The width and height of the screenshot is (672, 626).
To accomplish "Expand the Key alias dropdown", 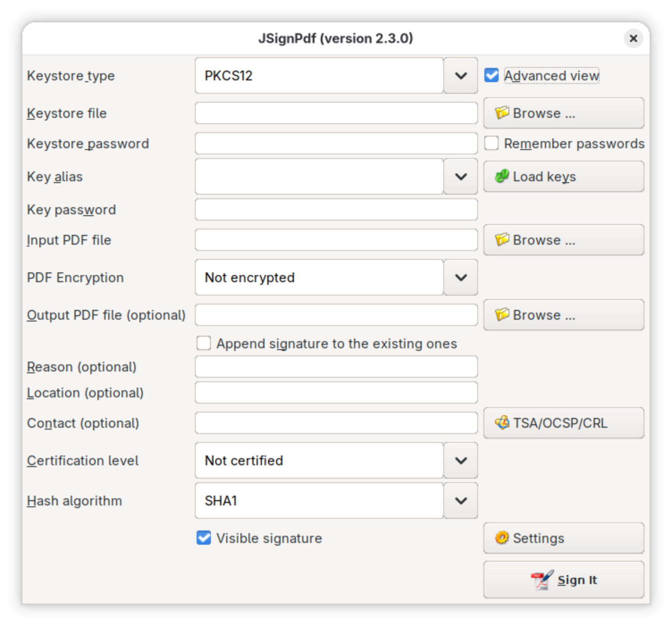I will [x=461, y=176].
